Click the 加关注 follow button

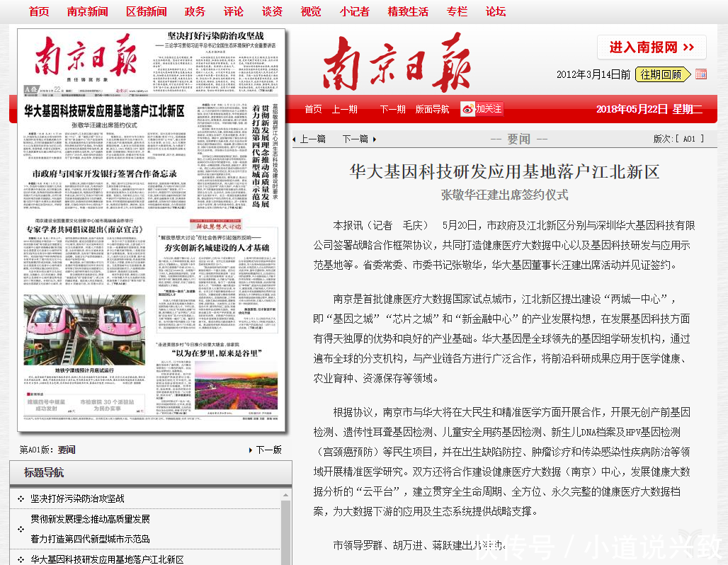[489, 109]
